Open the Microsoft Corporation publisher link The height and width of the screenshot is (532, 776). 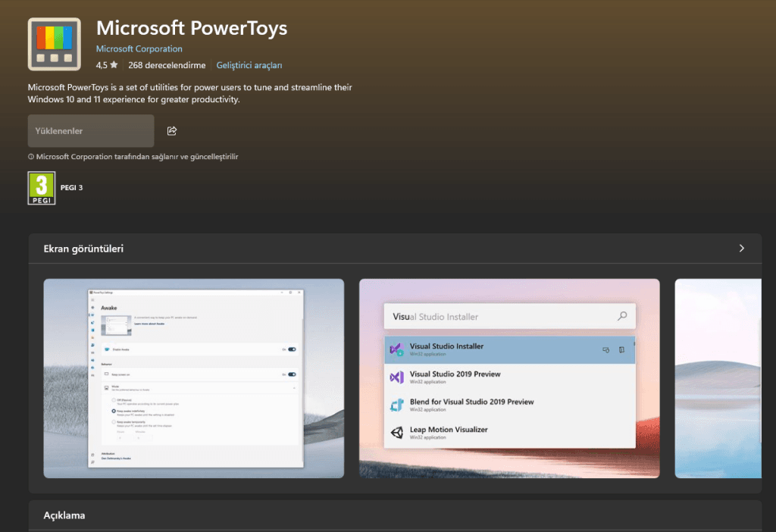click(x=139, y=49)
